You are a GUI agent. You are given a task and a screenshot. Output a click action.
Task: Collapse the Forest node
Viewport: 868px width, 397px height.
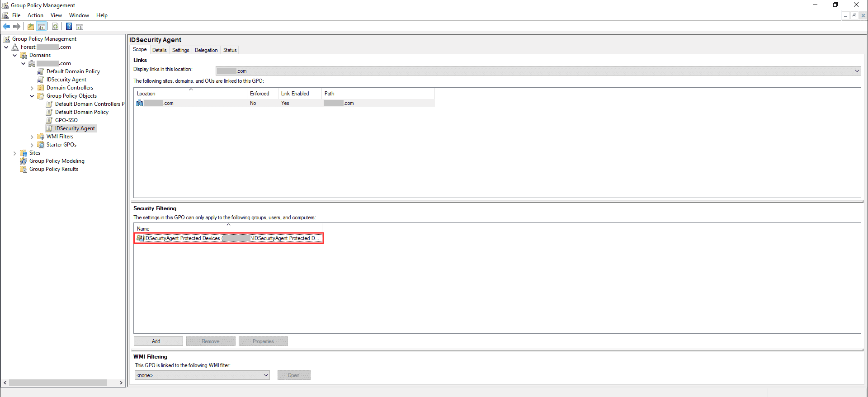point(6,47)
